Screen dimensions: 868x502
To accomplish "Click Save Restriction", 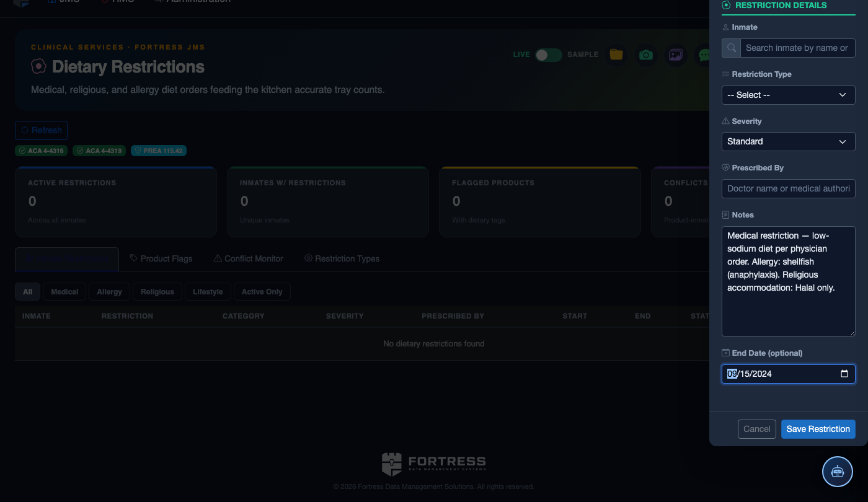I will coord(818,429).
